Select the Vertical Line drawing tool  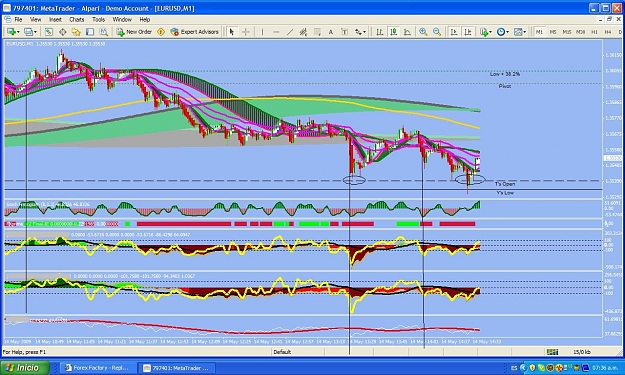262,32
